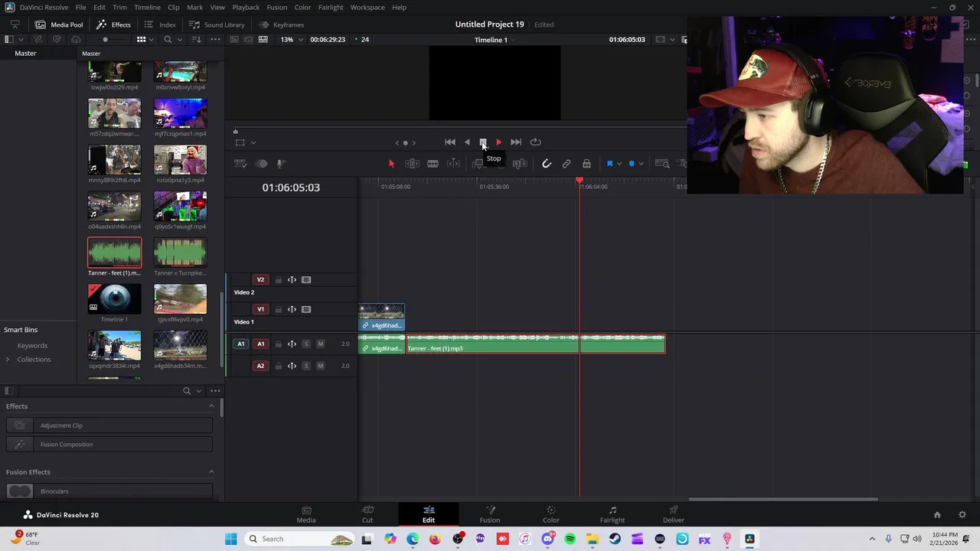The width and height of the screenshot is (980, 551).
Task: Click the Play reverse button
Action: [x=467, y=142]
